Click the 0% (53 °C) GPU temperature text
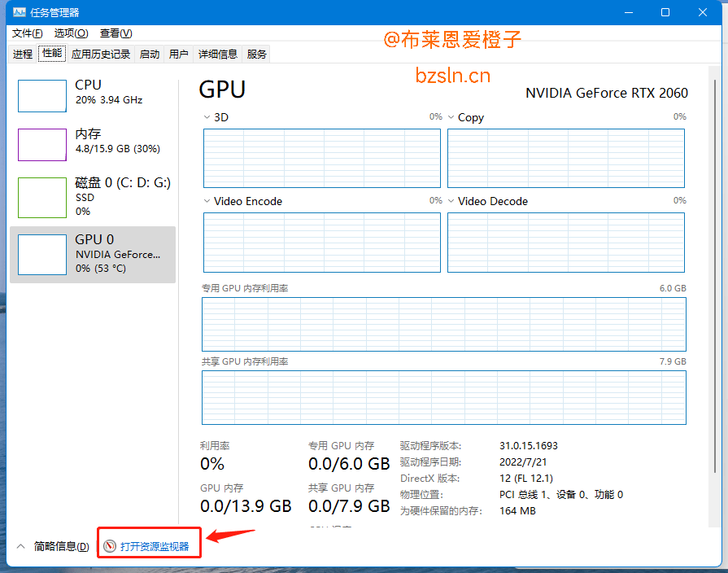Viewport: 728px width, 573px height. point(101,269)
